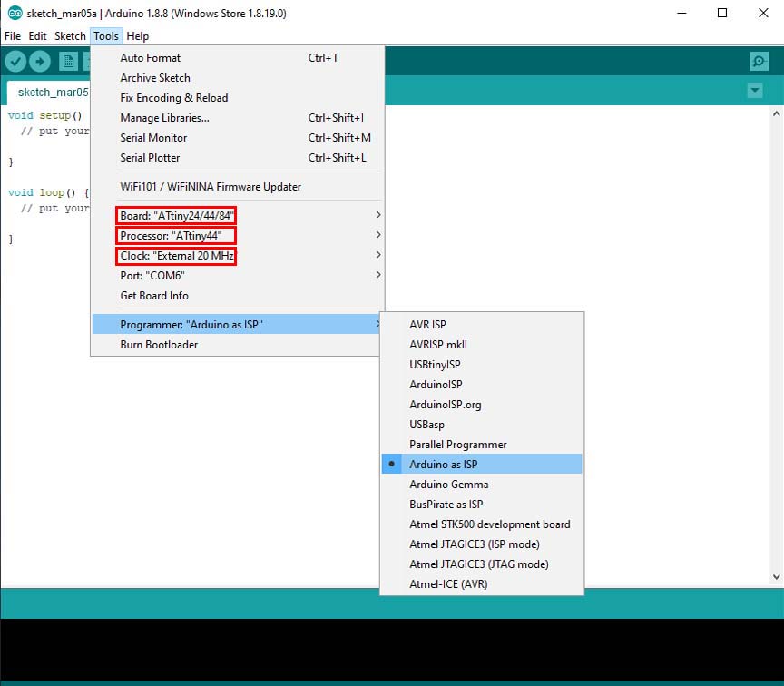
Task: Expand the Processor "ATtiny44" submenu
Action: pyautogui.click(x=238, y=236)
